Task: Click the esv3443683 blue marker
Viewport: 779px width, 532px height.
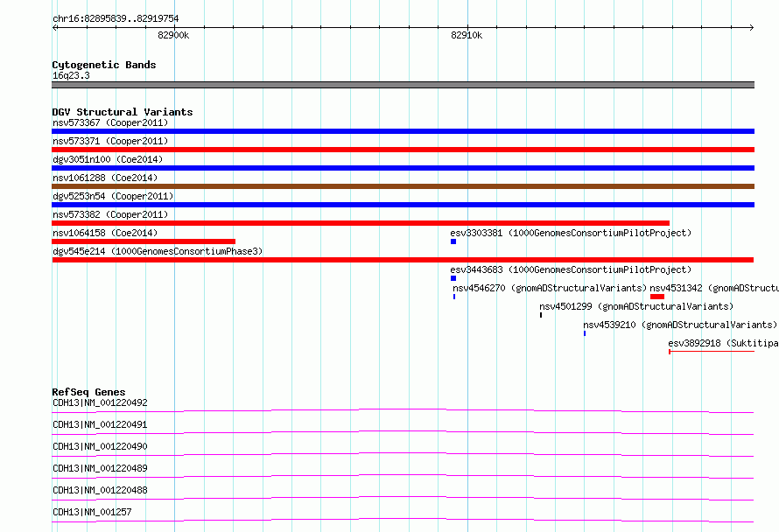Action: coord(453,278)
